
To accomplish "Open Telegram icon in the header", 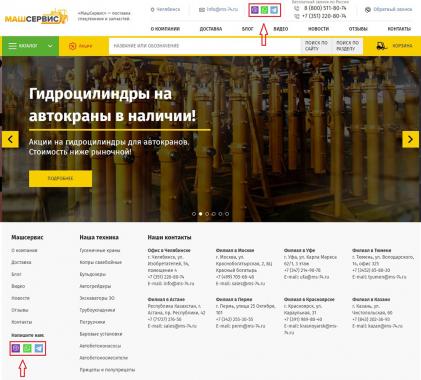I will [x=274, y=10].
